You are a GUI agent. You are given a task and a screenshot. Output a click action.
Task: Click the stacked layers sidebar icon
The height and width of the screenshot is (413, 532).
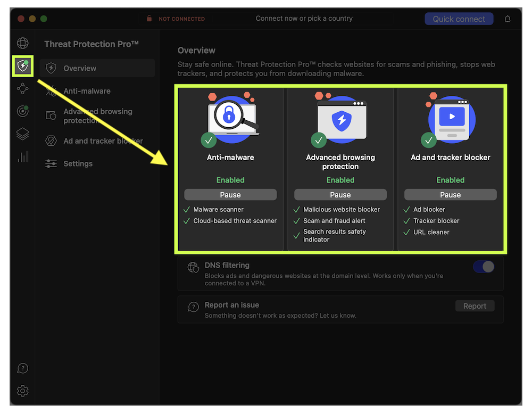pyautogui.click(x=23, y=134)
